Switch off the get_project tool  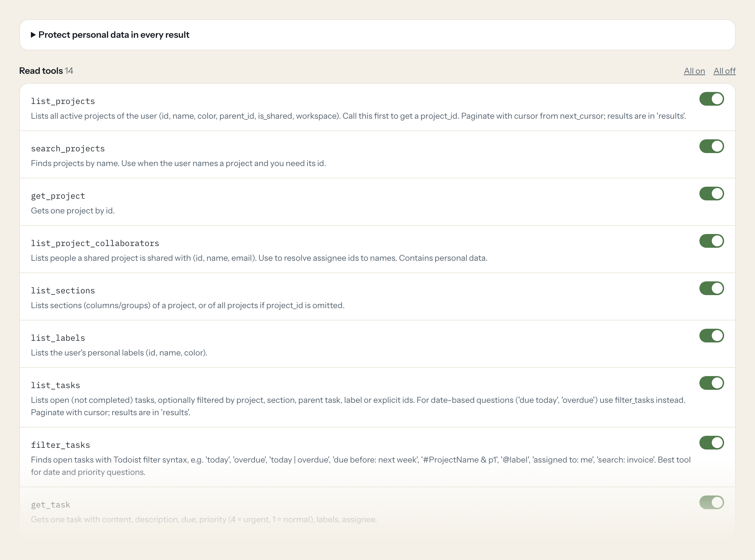pyautogui.click(x=712, y=194)
